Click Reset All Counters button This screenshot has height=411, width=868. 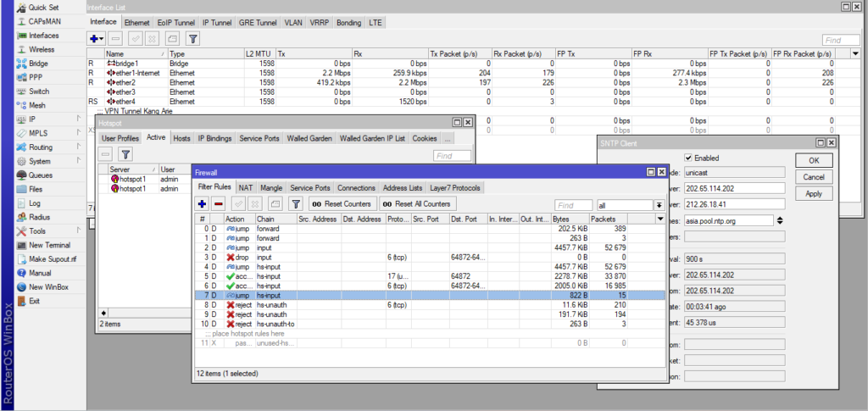point(418,204)
